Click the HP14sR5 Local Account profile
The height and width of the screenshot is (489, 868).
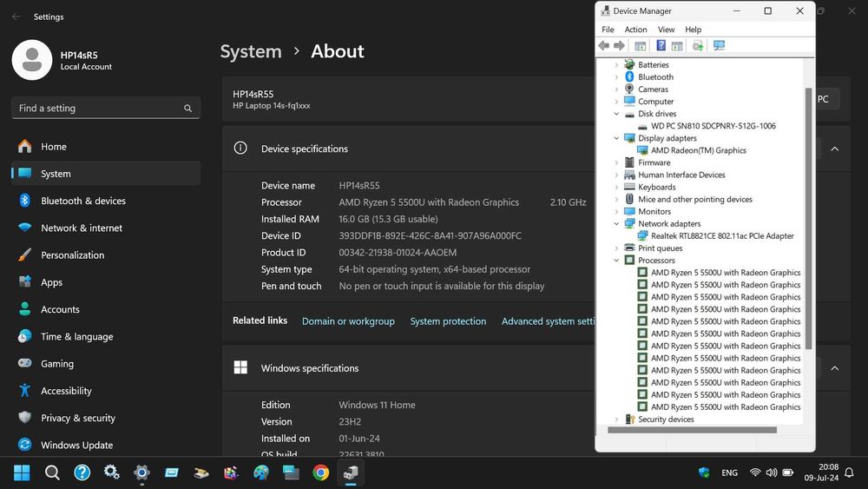tap(62, 60)
